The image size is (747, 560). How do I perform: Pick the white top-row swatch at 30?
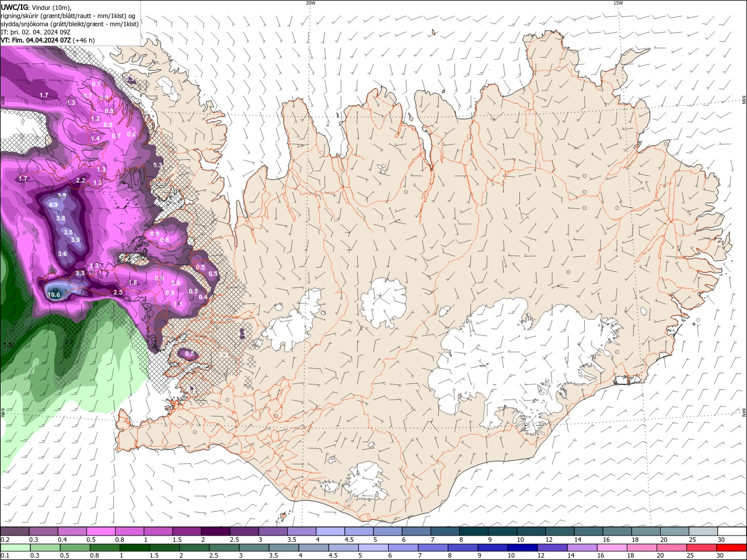pos(732,531)
